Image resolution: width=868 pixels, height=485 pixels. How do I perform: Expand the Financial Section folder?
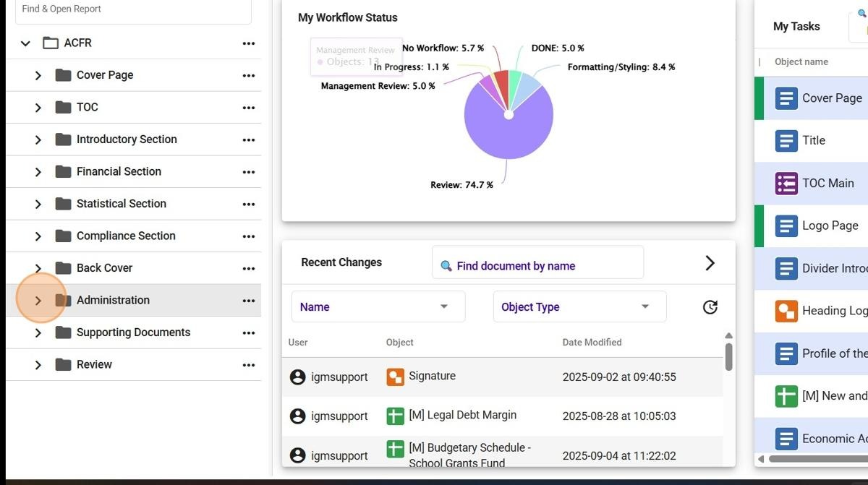[x=38, y=172]
